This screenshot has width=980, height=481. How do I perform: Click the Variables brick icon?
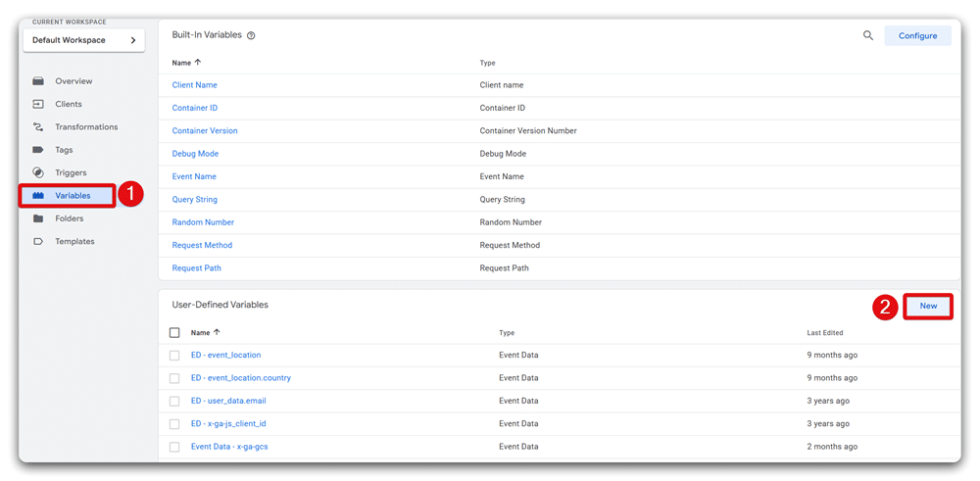38,196
